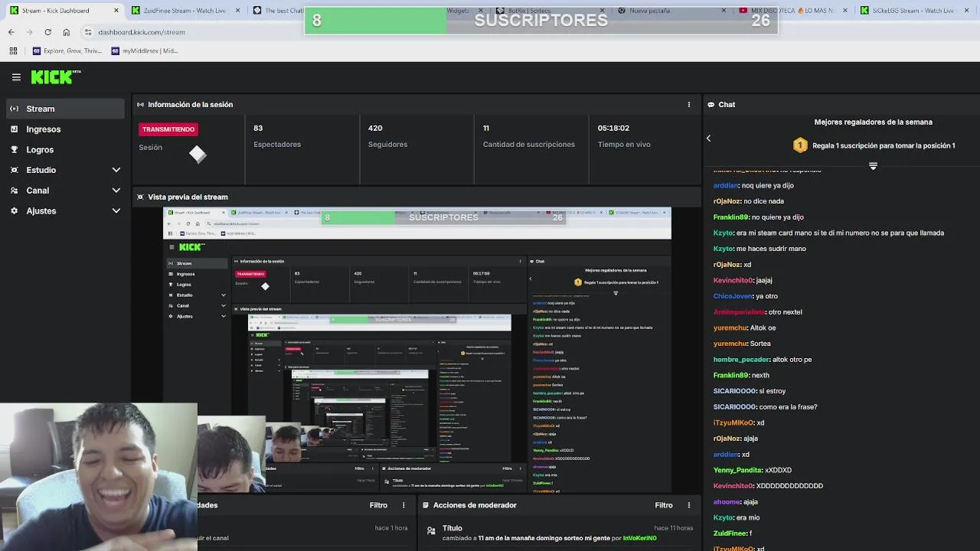Click Kzyto's "me haces sudrir mano" message

pos(771,249)
